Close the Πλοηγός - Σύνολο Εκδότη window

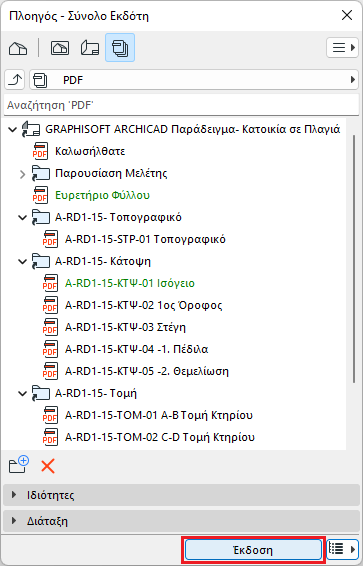(x=347, y=15)
